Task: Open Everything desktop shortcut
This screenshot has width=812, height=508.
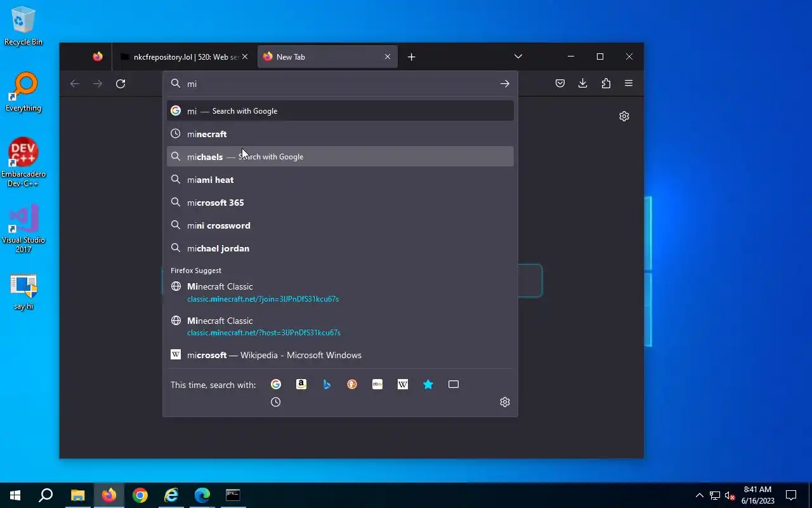Action: (23, 93)
